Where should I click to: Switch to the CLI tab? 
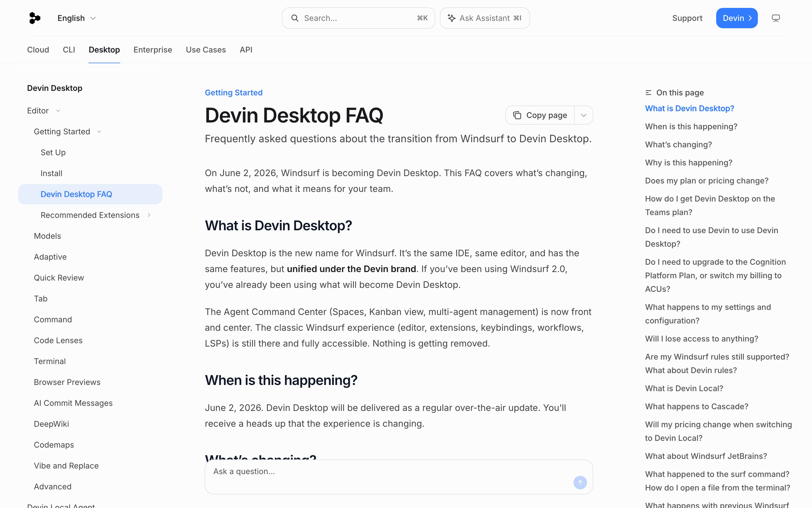69,50
